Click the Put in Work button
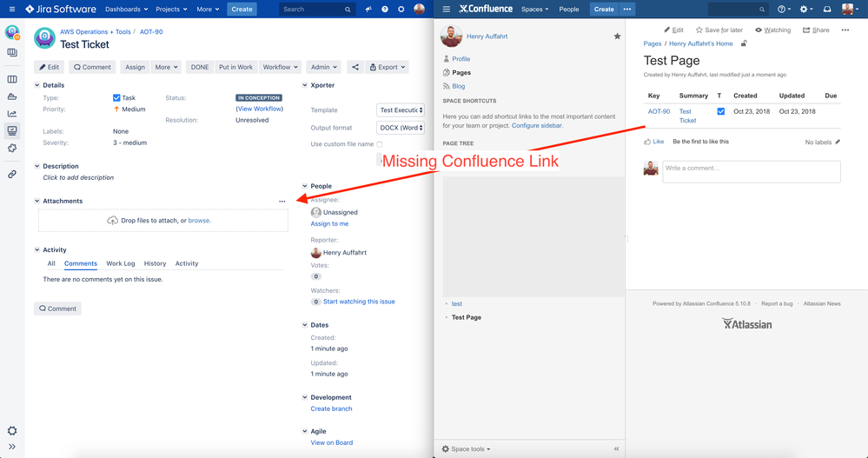Image resolution: width=868 pixels, height=458 pixels. click(x=235, y=67)
